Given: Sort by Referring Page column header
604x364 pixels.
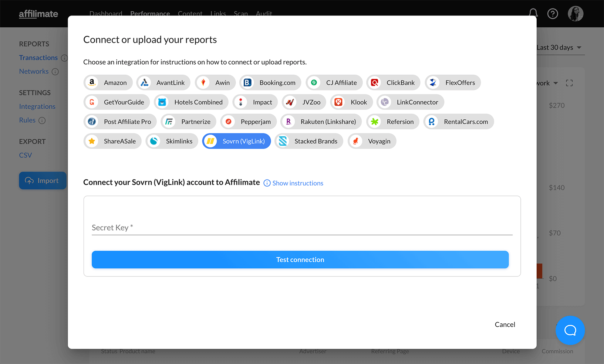Looking at the screenshot, I should click(x=390, y=351).
